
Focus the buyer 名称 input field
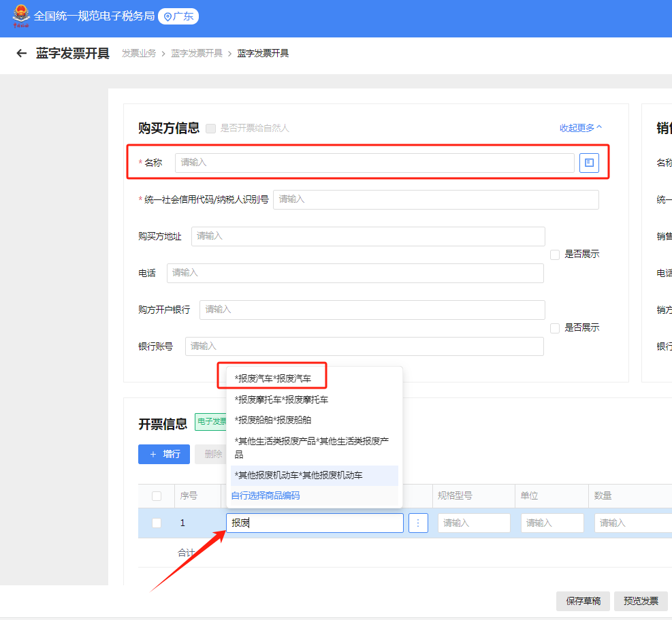click(374, 163)
